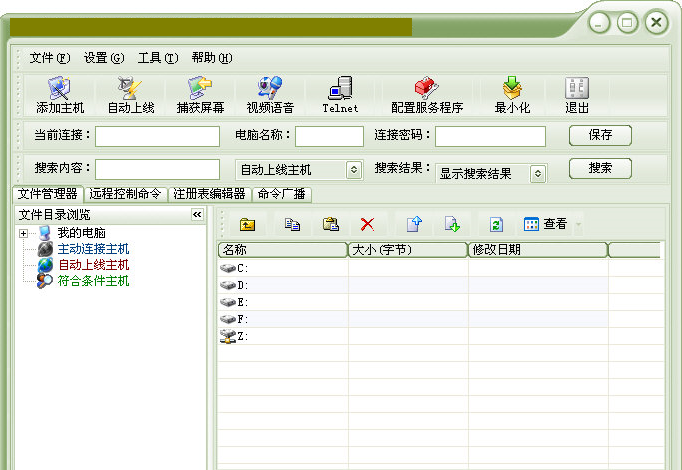Click the 捕获屏幕 screen capture icon
The height and width of the screenshot is (470, 682).
pos(200,95)
